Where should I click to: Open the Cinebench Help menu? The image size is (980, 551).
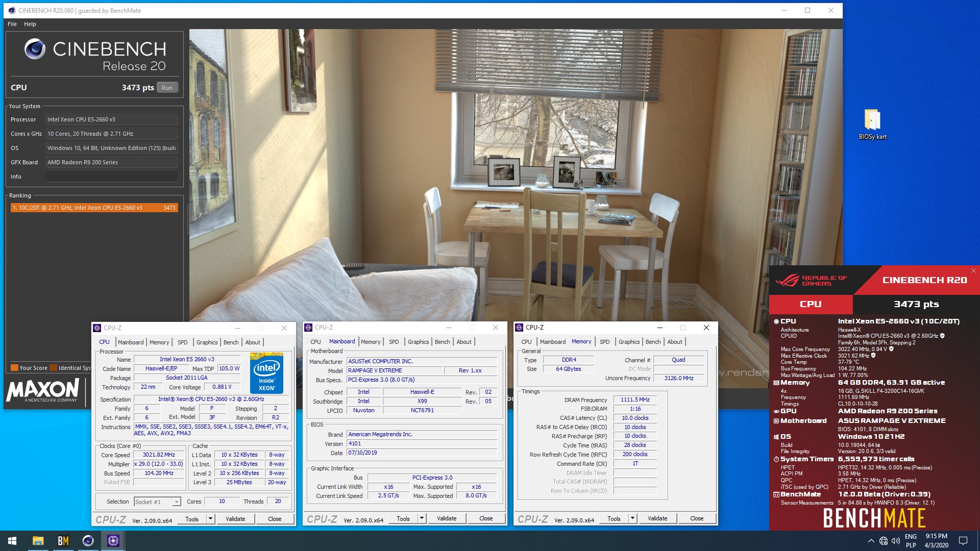click(30, 24)
